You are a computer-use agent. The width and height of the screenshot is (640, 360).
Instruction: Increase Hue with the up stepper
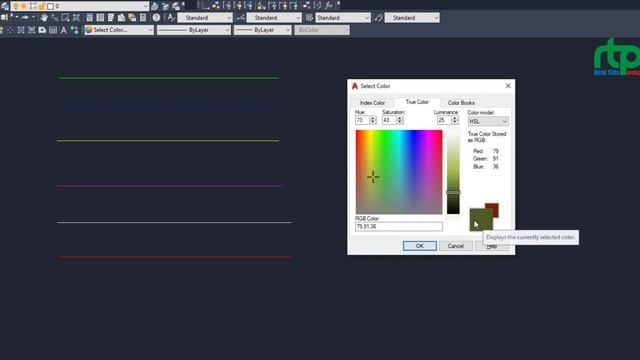pos(373,118)
